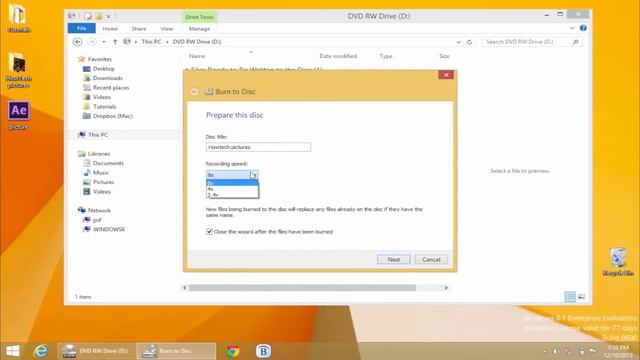
Task: Click the search magnifier icon
Action: pyautogui.click(x=575, y=42)
